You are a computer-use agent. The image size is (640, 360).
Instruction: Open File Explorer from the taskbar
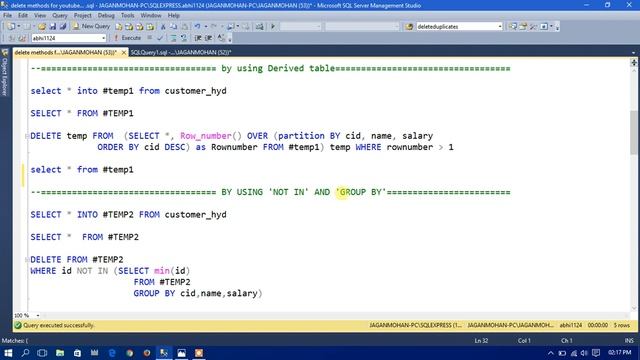pos(60,353)
